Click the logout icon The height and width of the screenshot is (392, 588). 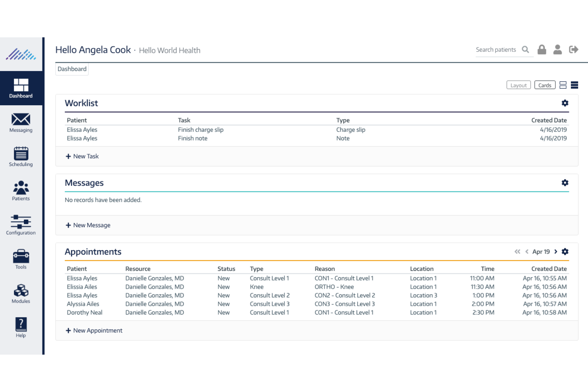(x=574, y=49)
